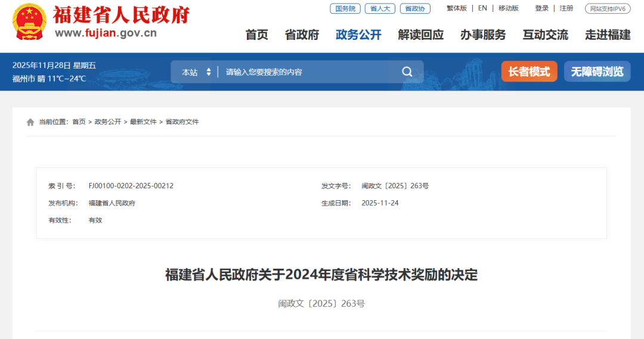
Task: Turn on 无障碍浏览 accessibility browsing
Action: click(597, 71)
